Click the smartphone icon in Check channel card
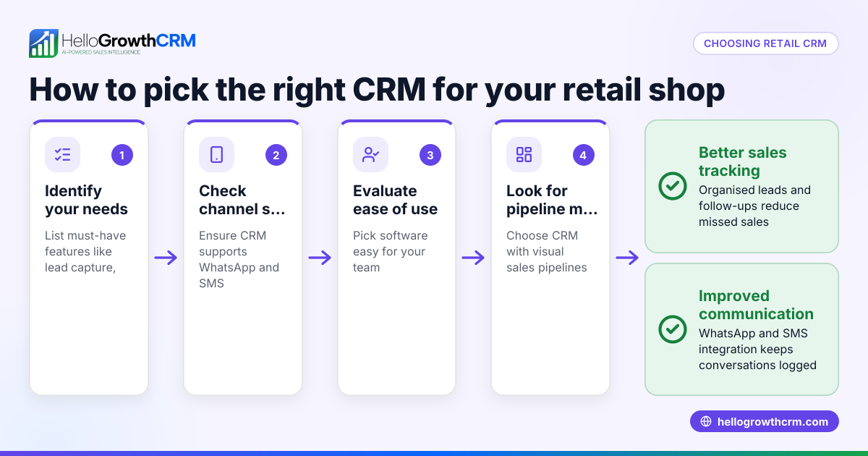The image size is (868, 456). [216, 154]
